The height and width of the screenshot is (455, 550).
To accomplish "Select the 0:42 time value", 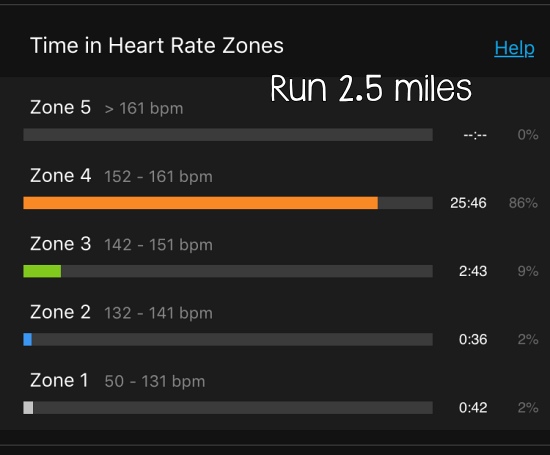I will click(473, 408).
